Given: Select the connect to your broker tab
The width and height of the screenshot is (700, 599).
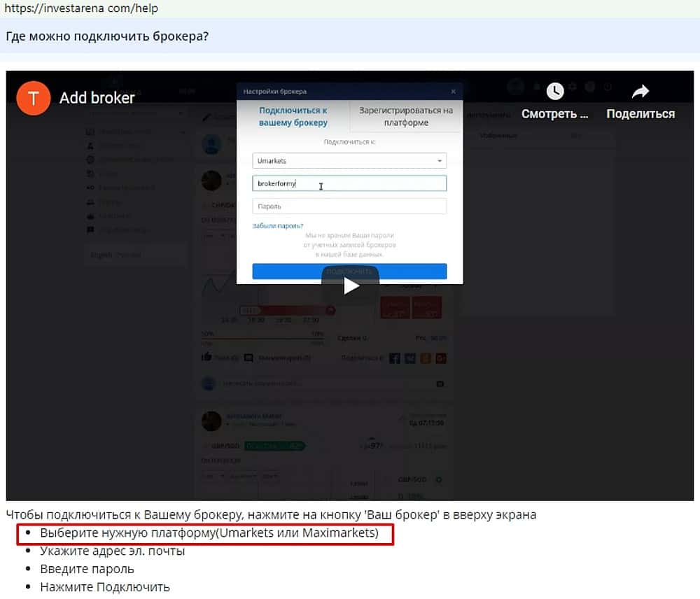Looking at the screenshot, I should point(293,116).
